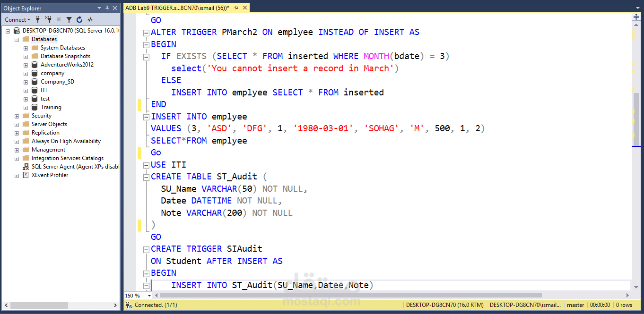Click the gray Stop square icon
The width and height of the screenshot is (644, 314).
[x=59, y=19]
